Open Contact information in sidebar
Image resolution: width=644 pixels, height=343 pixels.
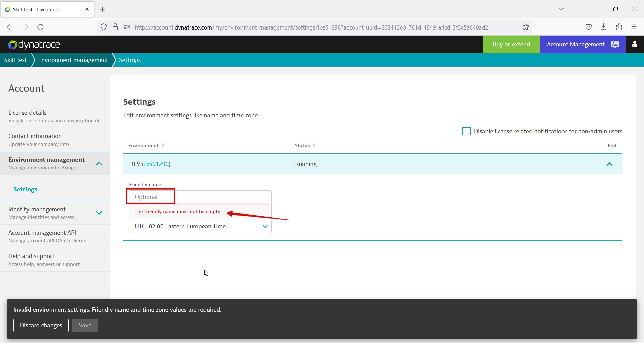click(55, 140)
